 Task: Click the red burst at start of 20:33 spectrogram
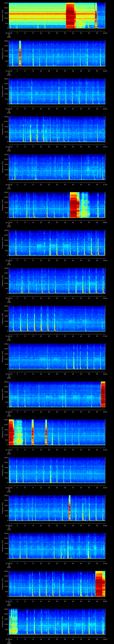11,432
